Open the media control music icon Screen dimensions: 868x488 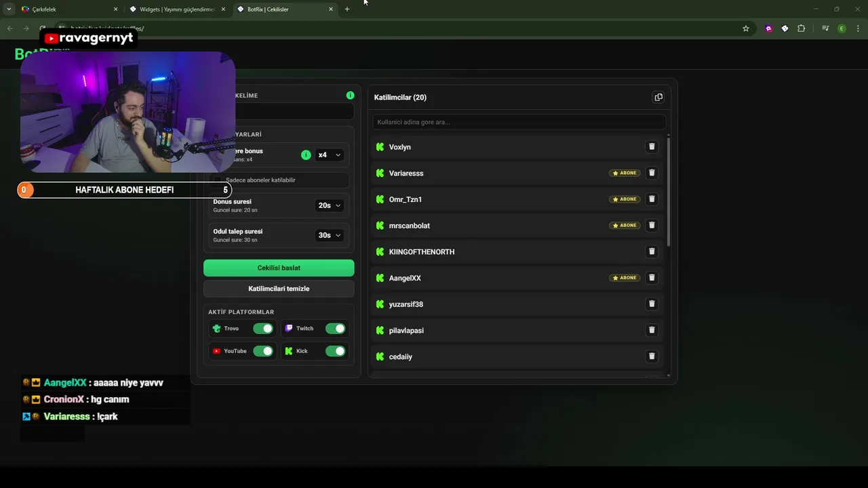pos(825,28)
